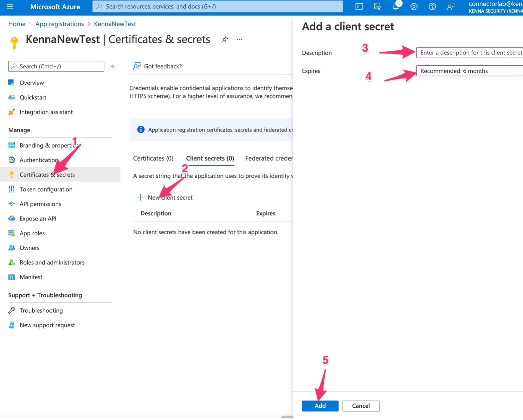Focus the client secret Description field
The height and width of the screenshot is (420, 523).
pos(469,53)
